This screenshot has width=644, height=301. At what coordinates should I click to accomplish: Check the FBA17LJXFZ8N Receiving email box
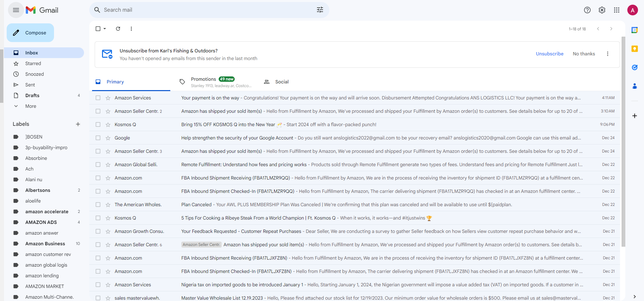[98, 258]
